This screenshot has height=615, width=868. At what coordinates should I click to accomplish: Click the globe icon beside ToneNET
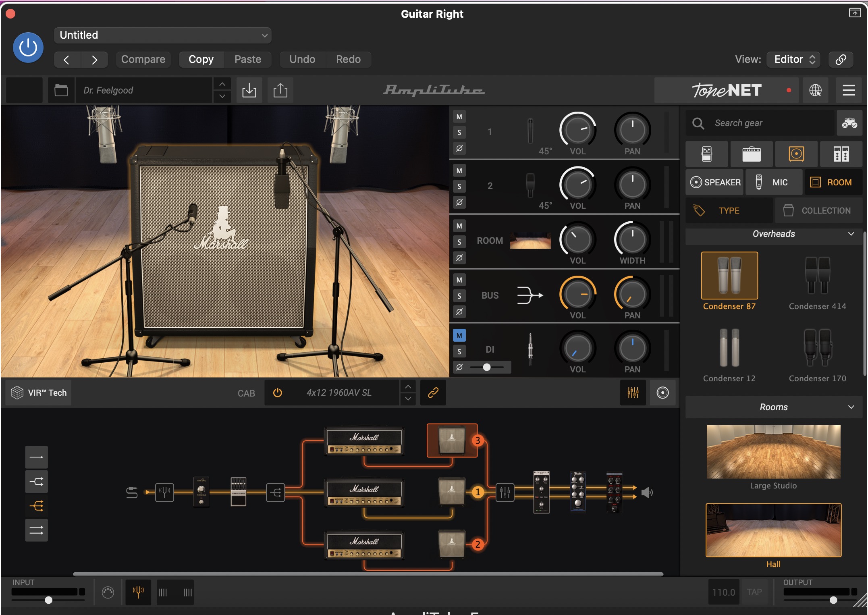pyautogui.click(x=815, y=90)
